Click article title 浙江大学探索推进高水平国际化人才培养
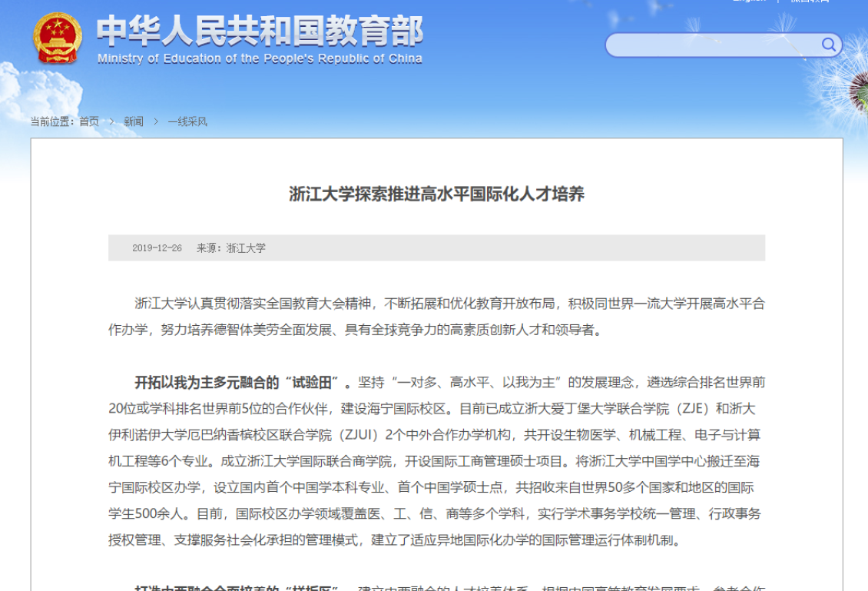Viewport: 868px width, 591px height. (x=437, y=194)
